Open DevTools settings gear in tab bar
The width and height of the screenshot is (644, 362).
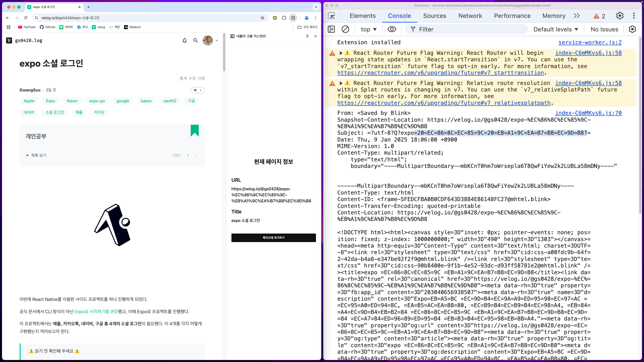point(620,16)
